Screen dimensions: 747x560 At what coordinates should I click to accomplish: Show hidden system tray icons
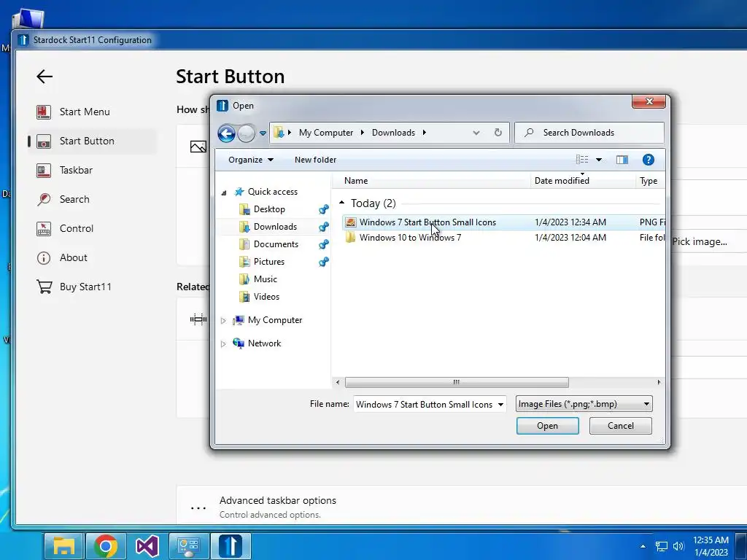click(643, 546)
